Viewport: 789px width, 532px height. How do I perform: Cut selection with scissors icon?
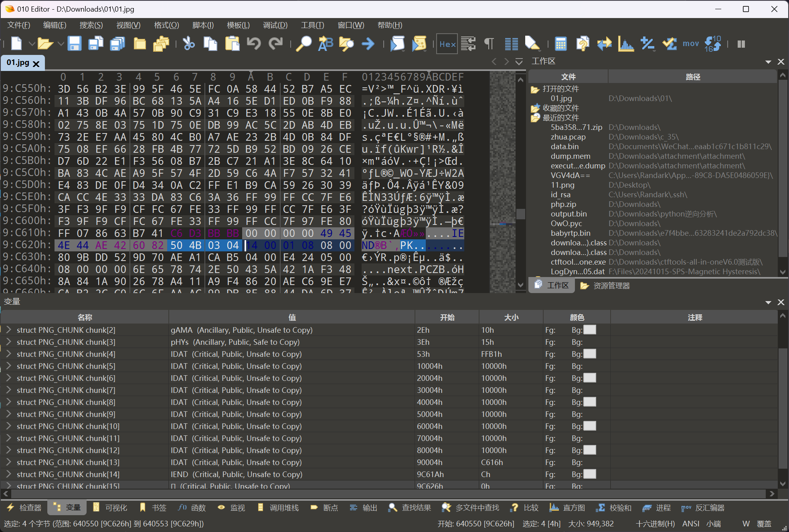click(189, 43)
